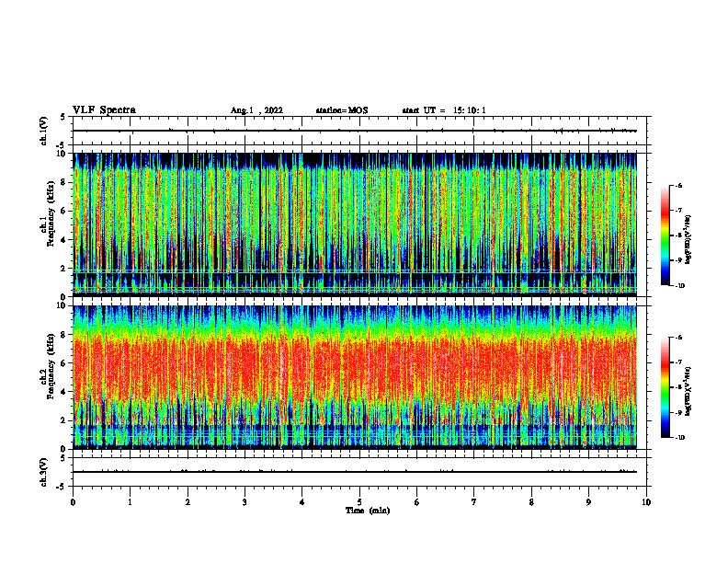Click the time axis tick label '3'
This screenshot has height=563, width=728.
(245, 502)
